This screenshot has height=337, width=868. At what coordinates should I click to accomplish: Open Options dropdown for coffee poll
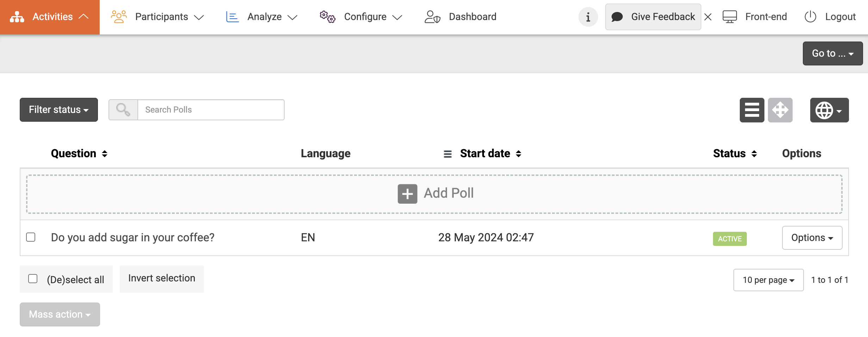812,238
